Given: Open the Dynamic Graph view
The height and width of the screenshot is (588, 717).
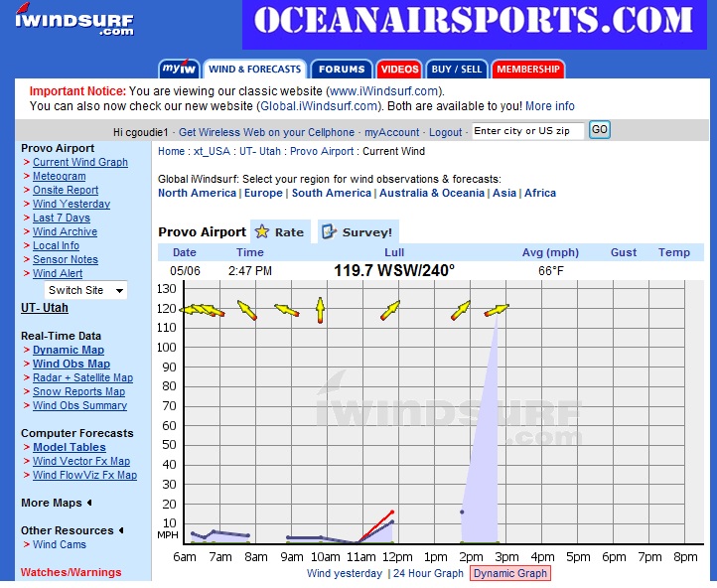Looking at the screenshot, I should [509, 573].
